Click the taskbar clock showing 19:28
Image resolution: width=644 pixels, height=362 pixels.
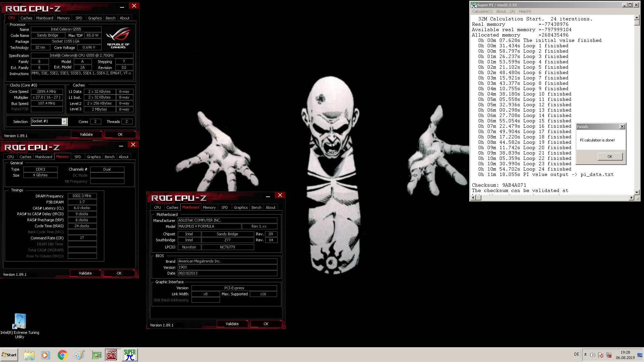(625, 352)
